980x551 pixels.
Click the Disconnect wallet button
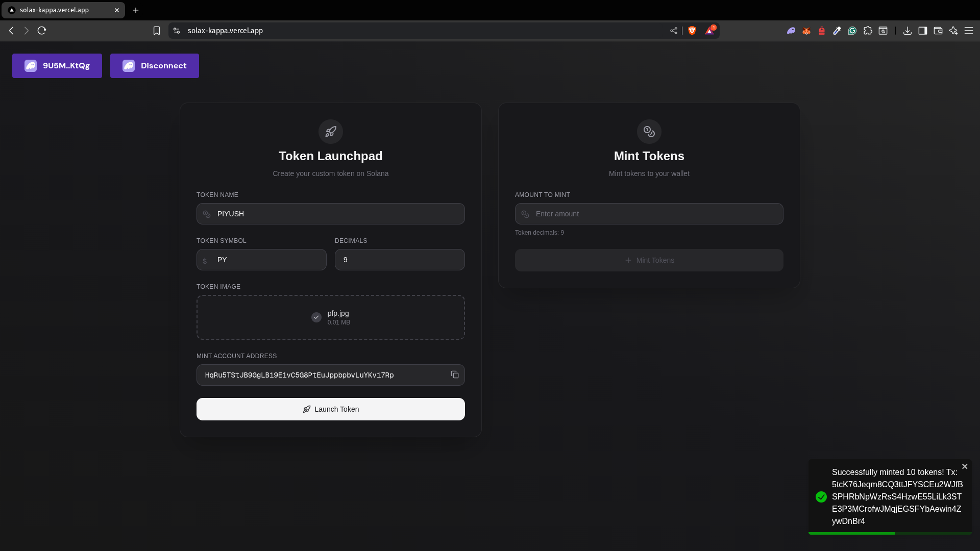click(155, 66)
